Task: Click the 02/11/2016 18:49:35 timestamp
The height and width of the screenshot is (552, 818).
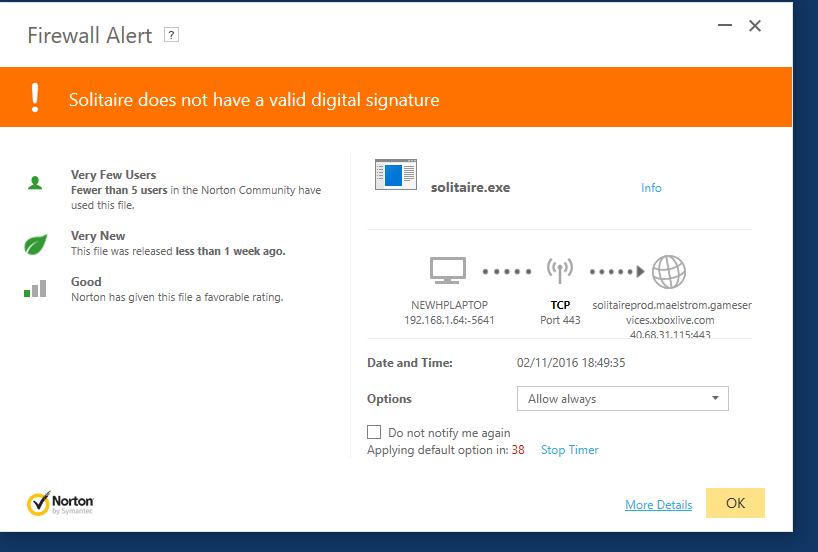Action: pos(571,363)
